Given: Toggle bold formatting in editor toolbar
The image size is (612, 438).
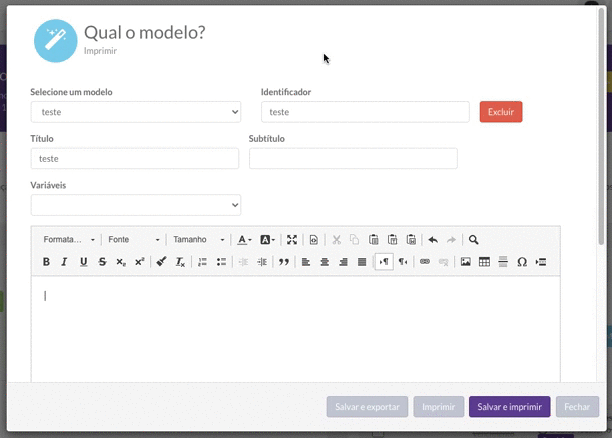Looking at the screenshot, I should (x=46, y=262).
